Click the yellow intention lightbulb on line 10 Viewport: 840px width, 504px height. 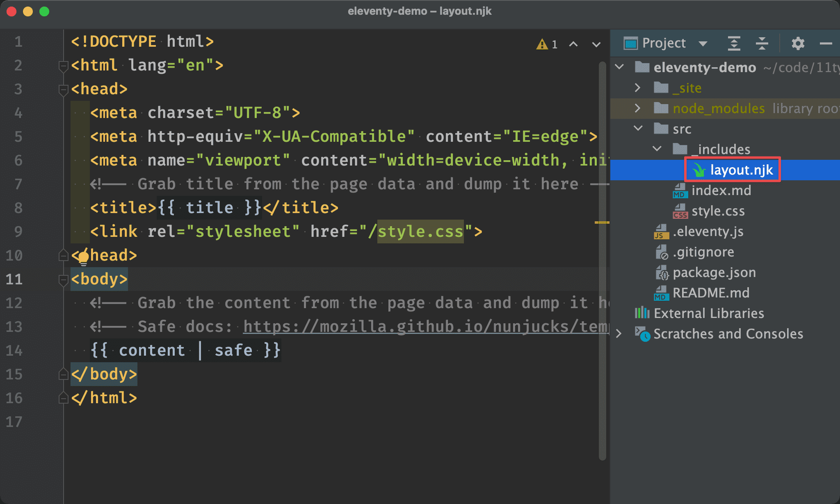[83, 258]
